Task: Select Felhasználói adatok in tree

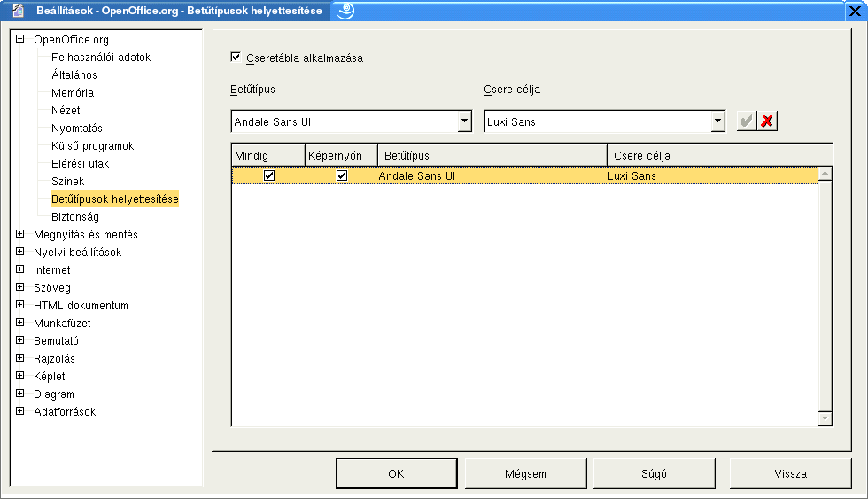Action: point(101,57)
